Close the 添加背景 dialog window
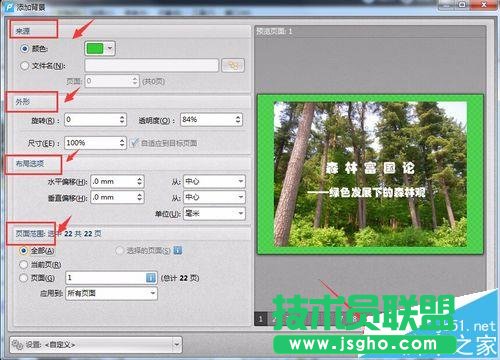 coord(484,4)
